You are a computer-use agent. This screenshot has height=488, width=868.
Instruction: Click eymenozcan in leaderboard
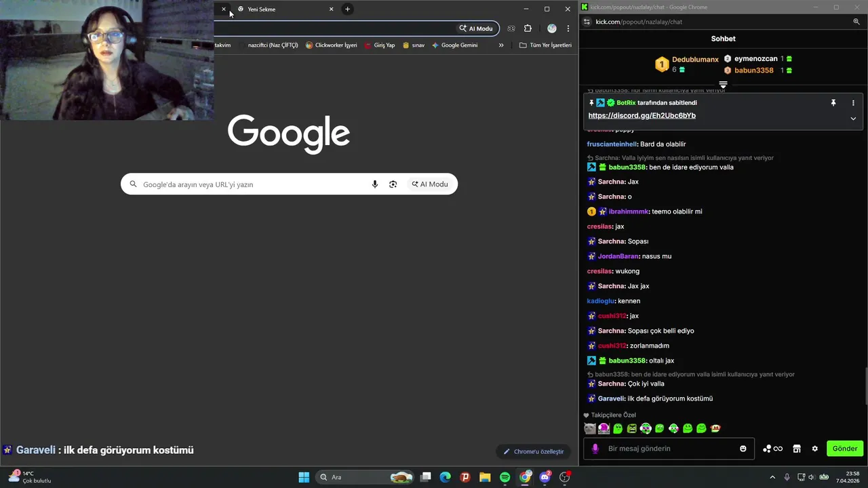coord(755,59)
